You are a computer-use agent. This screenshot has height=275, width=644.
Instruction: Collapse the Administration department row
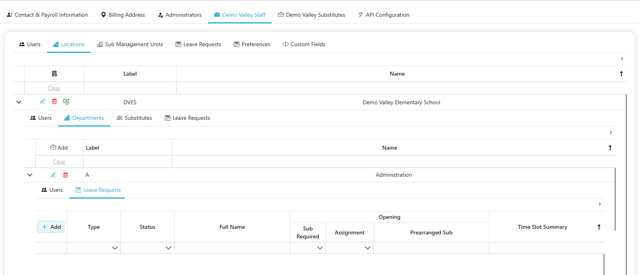(x=30, y=175)
